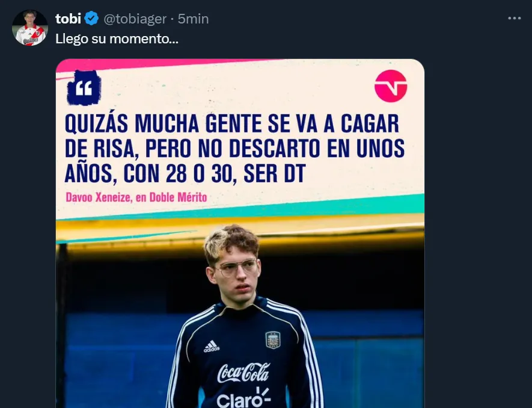Screen dimensions: 532x408
Task: Open the three-dot more options menu
Action: click(x=514, y=19)
